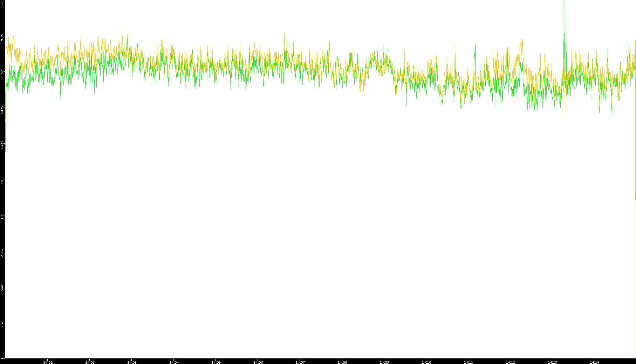Click the 14:05 time axis label
Screen dimensions: 636x364
click(x=216, y=362)
